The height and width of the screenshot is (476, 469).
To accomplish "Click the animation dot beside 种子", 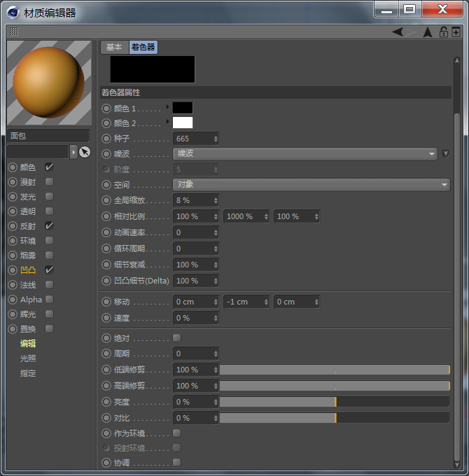I will (x=106, y=139).
